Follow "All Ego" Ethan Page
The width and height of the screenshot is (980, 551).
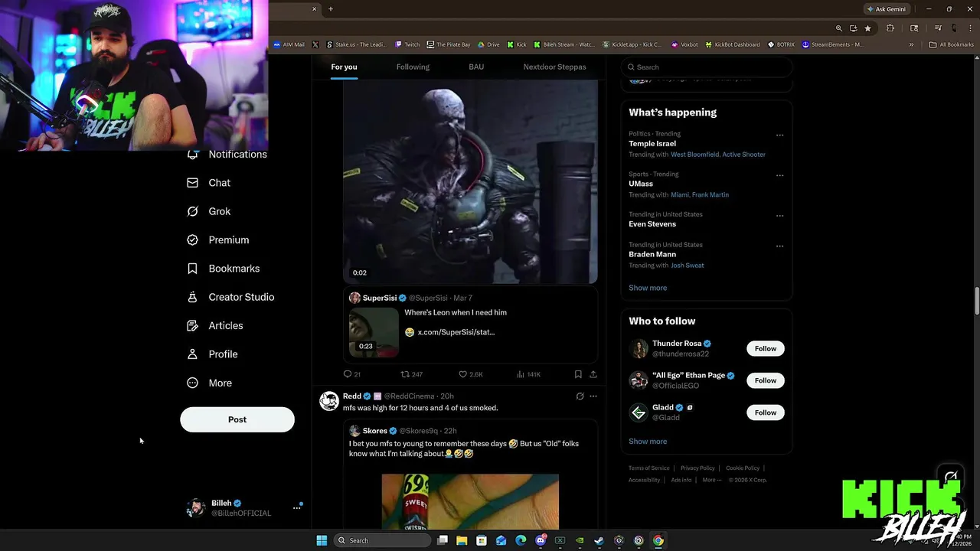click(766, 380)
